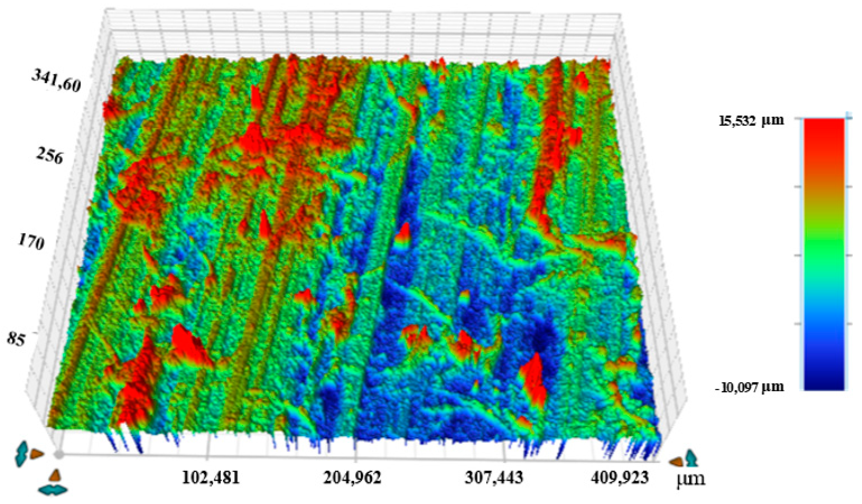This screenshot has width=862, height=504.
Task: Click the 409,923 X-axis tick label
Action: [620, 478]
